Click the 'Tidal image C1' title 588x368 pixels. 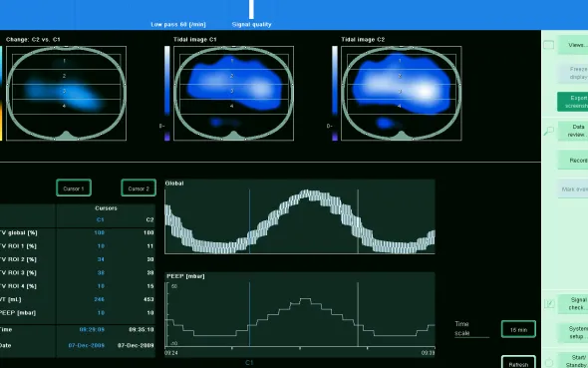click(x=195, y=39)
